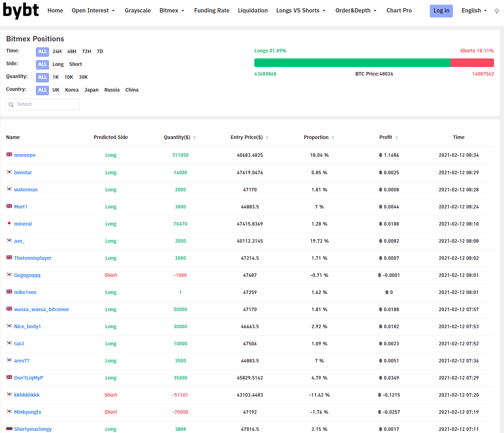Click the Korea flag beside Minkyungfa
The height and width of the screenshot is (433, 504).
9,411
